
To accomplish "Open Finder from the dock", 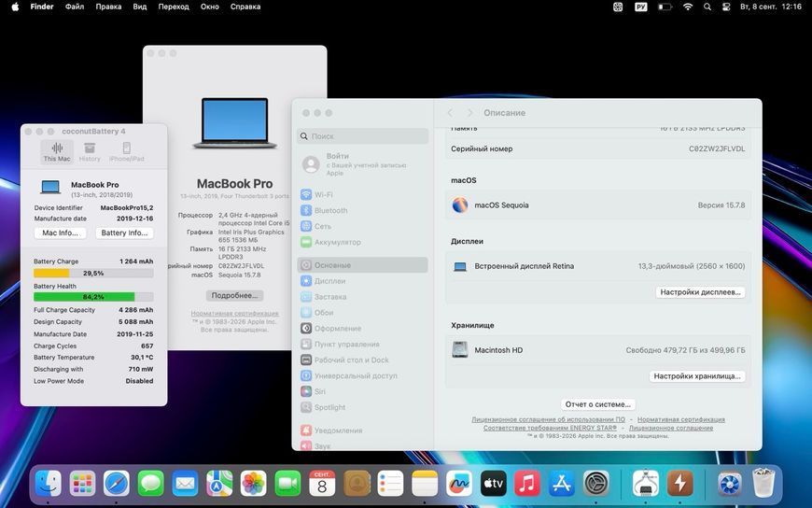I will click(x=49, y=484).
